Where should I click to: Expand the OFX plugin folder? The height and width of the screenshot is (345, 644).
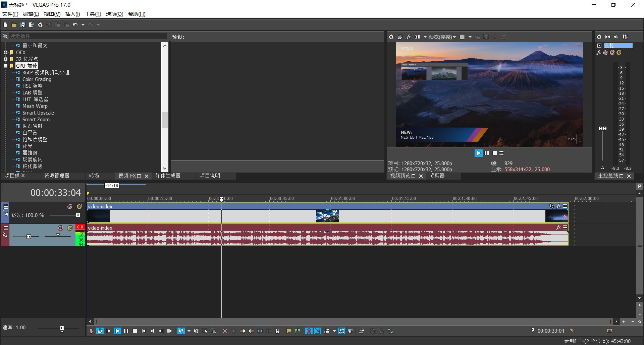[6, 53]
